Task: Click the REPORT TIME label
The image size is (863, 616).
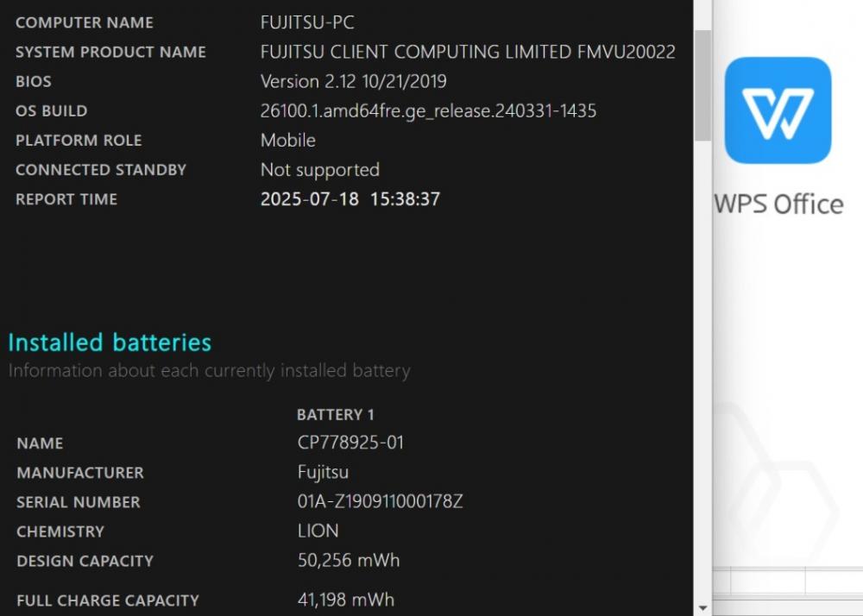Action: (66, 199)
